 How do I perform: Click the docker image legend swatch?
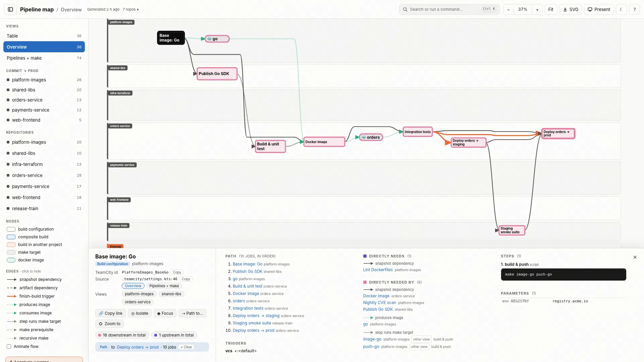[x=11, y=260]
